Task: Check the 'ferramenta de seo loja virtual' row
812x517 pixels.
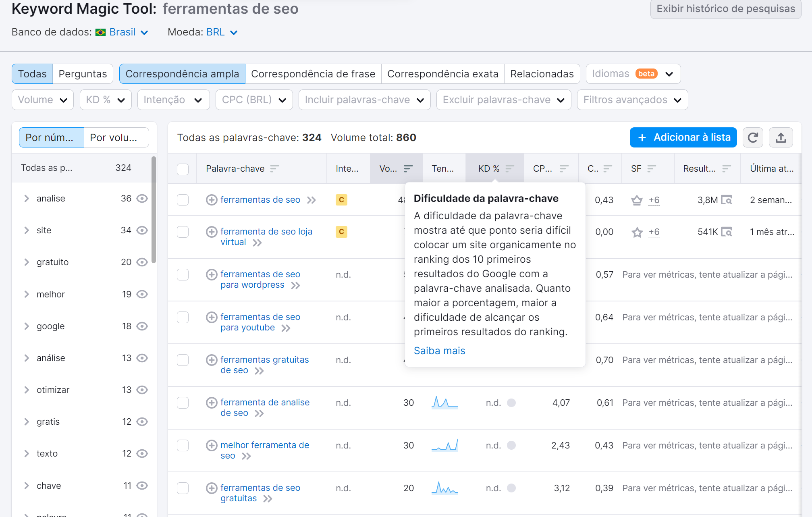Action: click(183, 232)
